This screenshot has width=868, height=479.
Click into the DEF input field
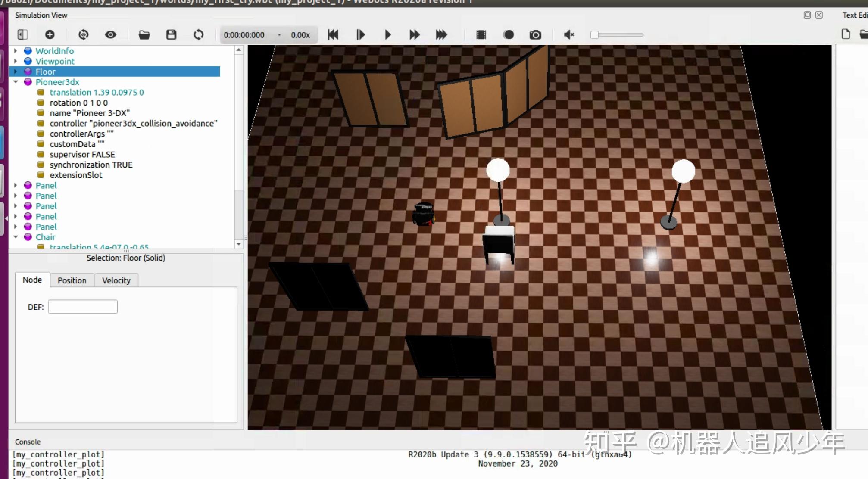pyautogui.click(x=83, y=307)
